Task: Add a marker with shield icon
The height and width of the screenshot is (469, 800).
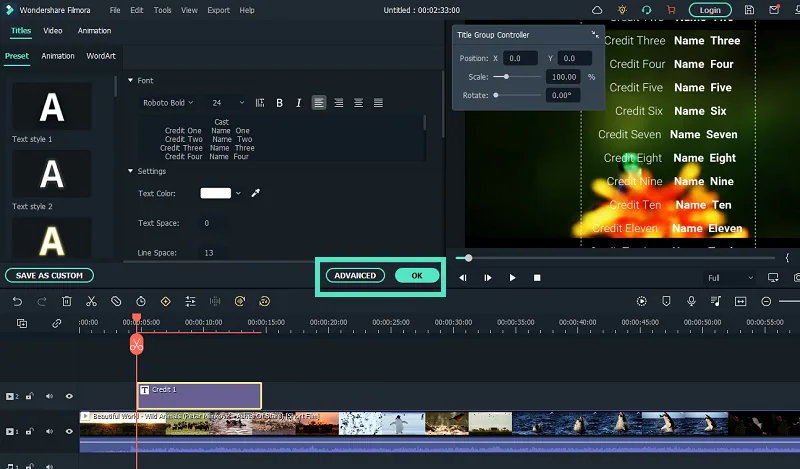Action: 666,302
